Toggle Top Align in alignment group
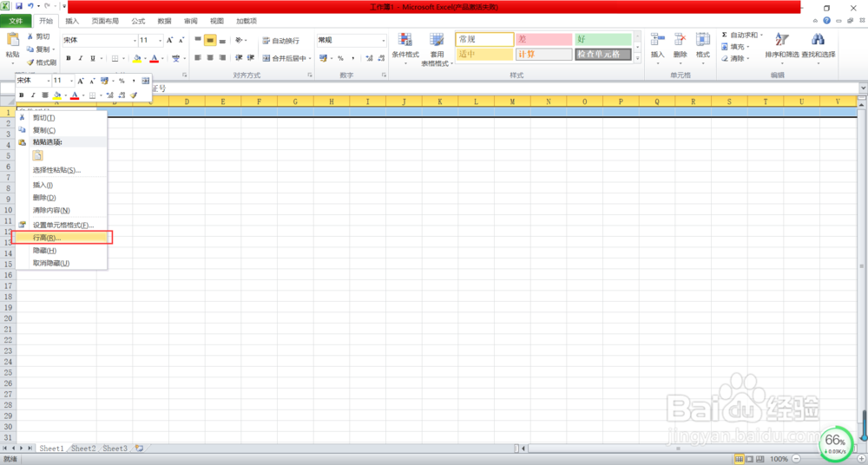The width and height of the screenshot is (868, 465). (198, 41)
